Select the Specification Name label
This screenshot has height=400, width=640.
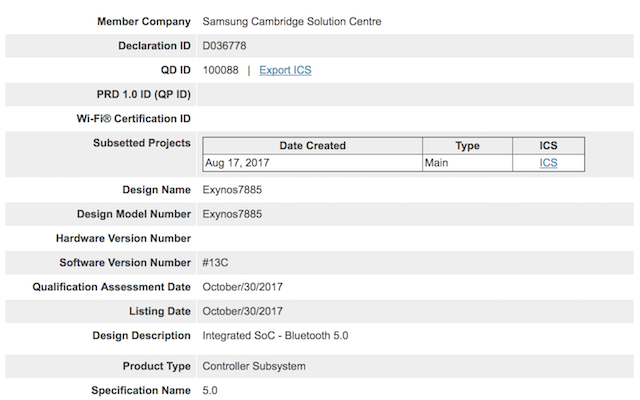[141, 391]
